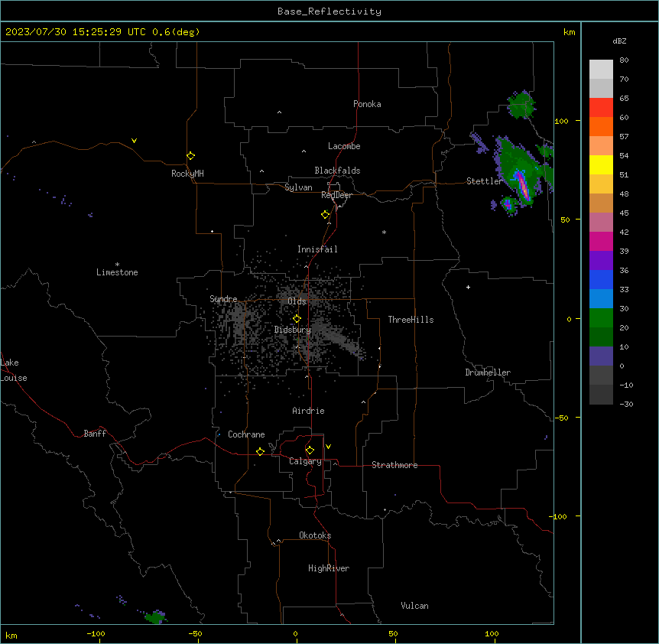Image resolution: width=659 pixels, height=644 pixels.
Task: Click the Limestone label
Action: [x=117, y=272]
